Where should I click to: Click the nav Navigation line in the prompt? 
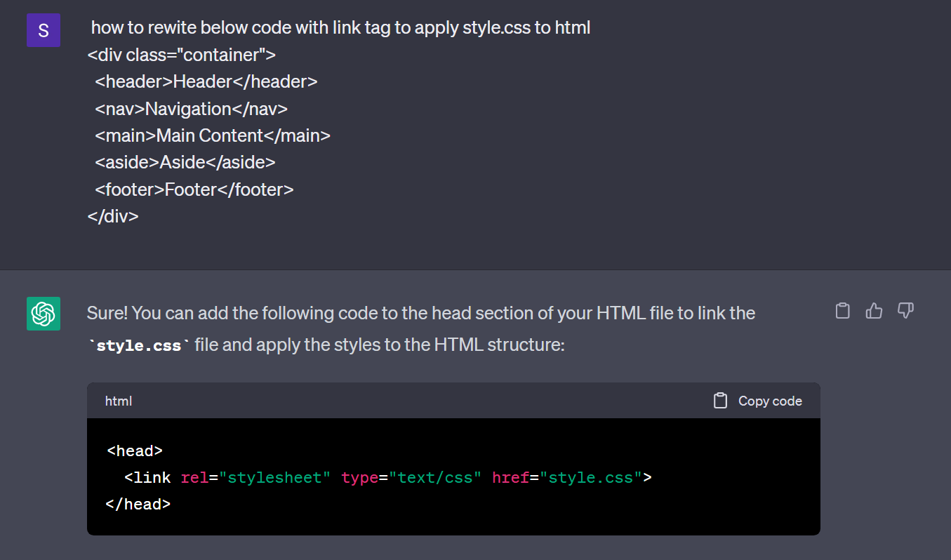pyautogui.click(x=192, y=109)
